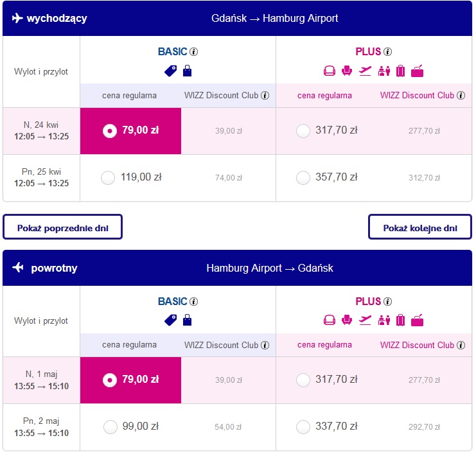Image resolution: width=476 pixels, height=456 pixels.
Task: Open PLUS fare info icon in outbound section
Action: click(x=387, y=52)
